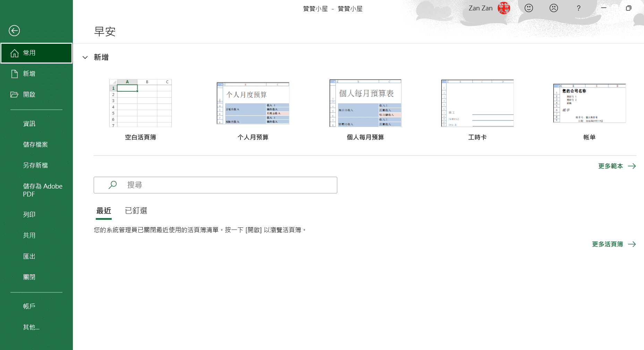
Task: Click the back arrow circle icon
Action: [x=14, y=31]
